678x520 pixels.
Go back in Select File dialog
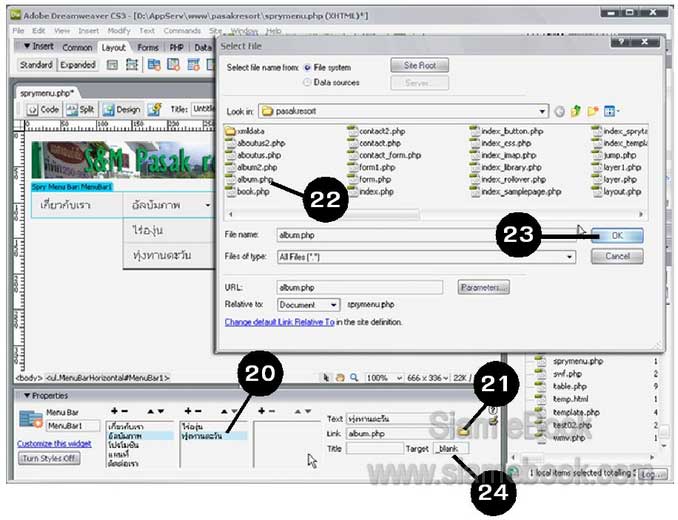[x=560, y=112]
